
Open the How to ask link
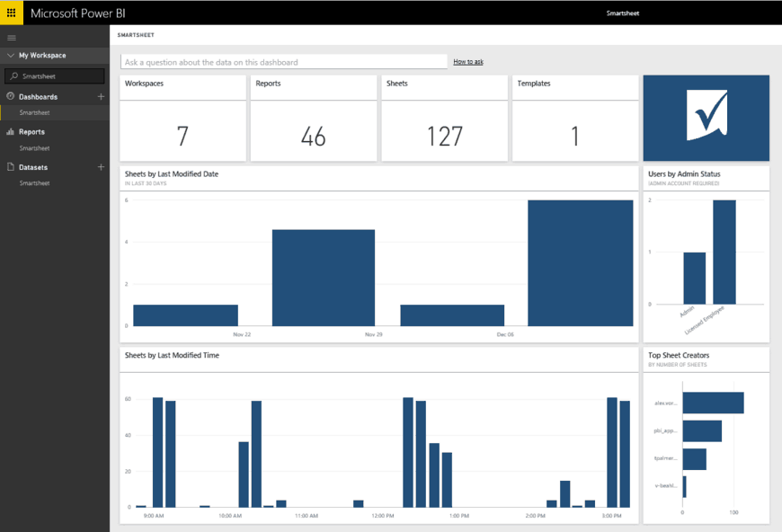tap(468, 61)
